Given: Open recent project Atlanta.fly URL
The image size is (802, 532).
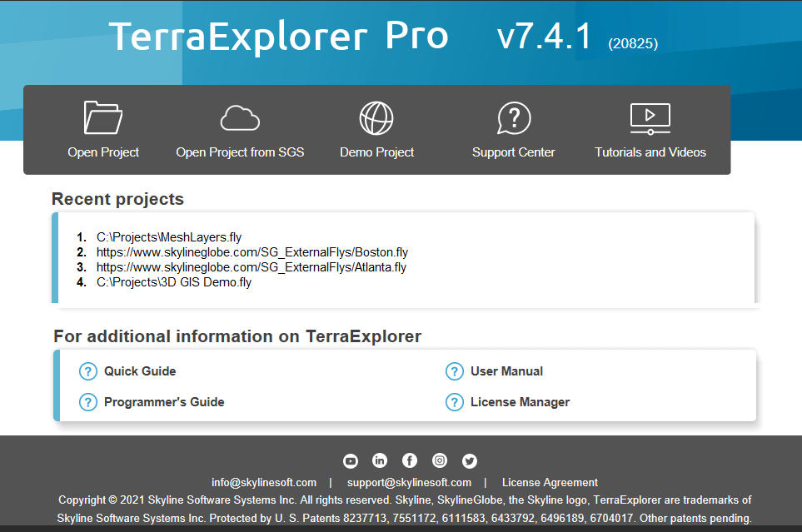Looking at the screenshot, I should pyautogui.click(x=252, y=267).
